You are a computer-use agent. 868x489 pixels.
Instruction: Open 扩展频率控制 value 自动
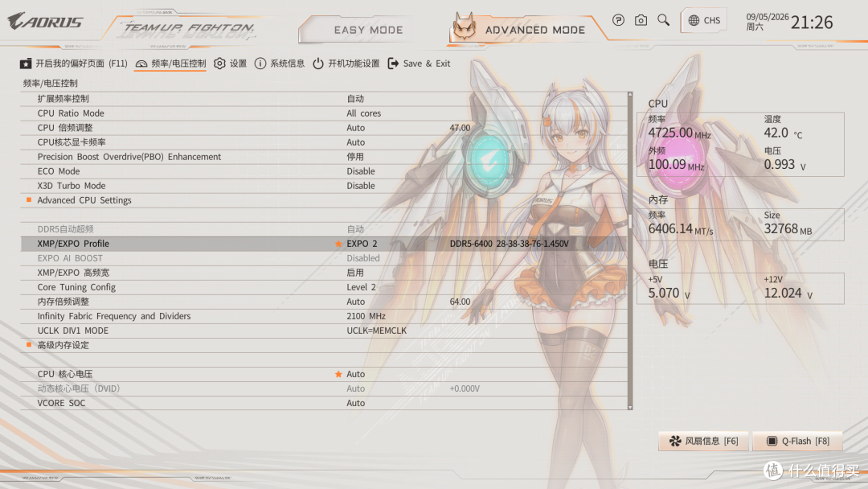[355, 99]
